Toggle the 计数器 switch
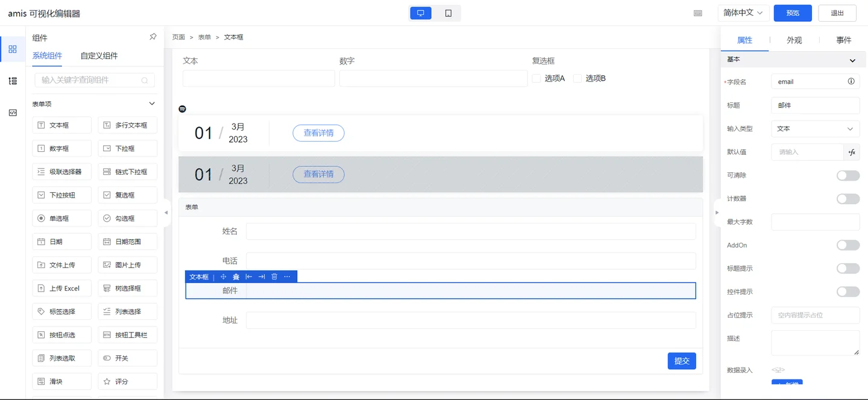Image resolution: width=868 pixels, height=400 pixels. click(x=848, y=199)
